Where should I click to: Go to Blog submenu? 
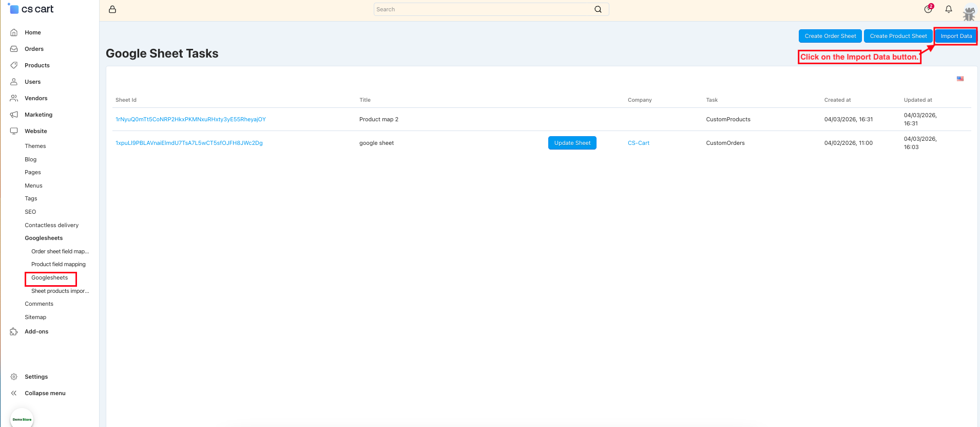pyautogui.click(x=31, y=159)
